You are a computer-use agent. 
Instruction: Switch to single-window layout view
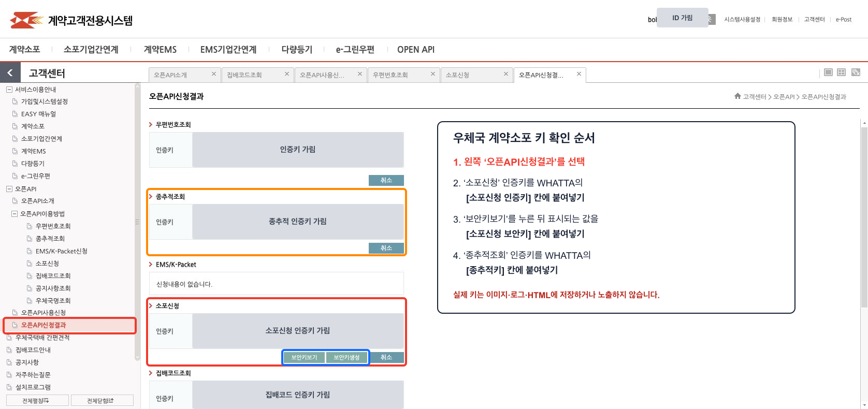click(828, 72)
